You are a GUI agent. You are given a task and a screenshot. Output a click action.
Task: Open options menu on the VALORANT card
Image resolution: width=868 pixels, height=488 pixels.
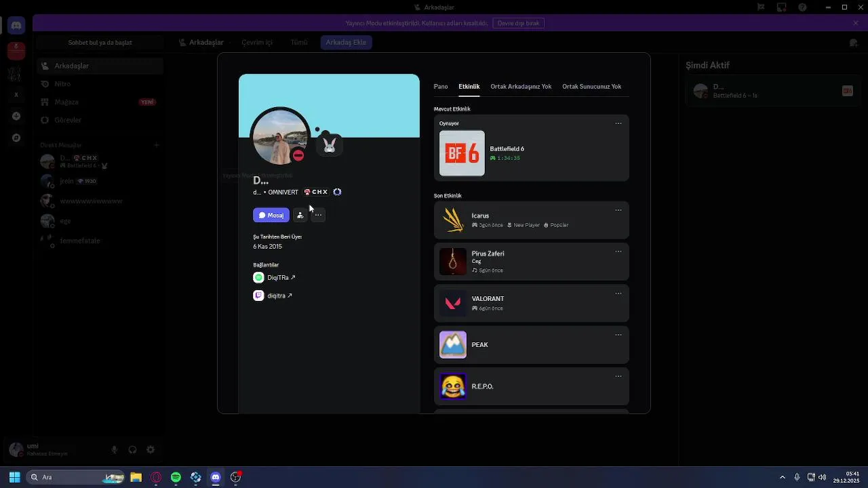click(x=618, y=293)
